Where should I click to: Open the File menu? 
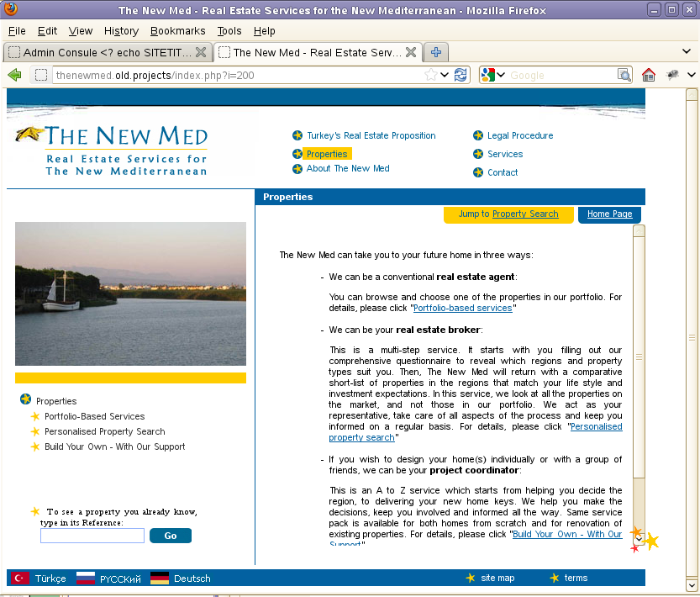[x=17, y=31]
